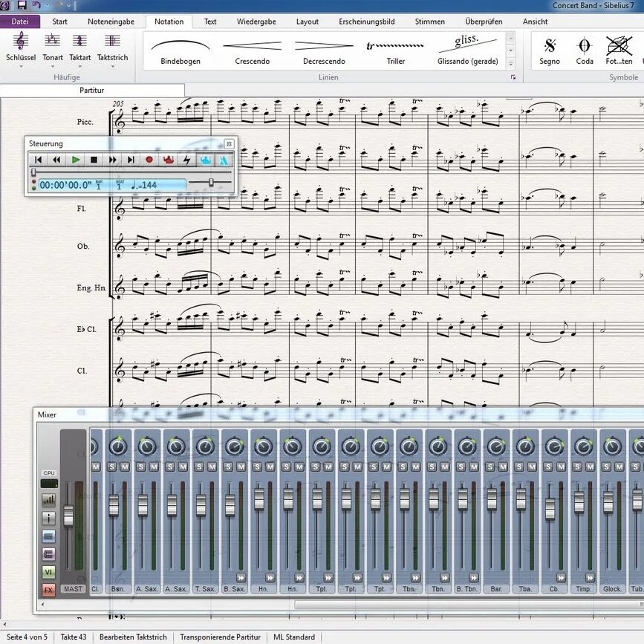Switch to the Noteneingabe tab
Image resolution: width=644 pixels, height=644 pixels.
coord(111,22)
